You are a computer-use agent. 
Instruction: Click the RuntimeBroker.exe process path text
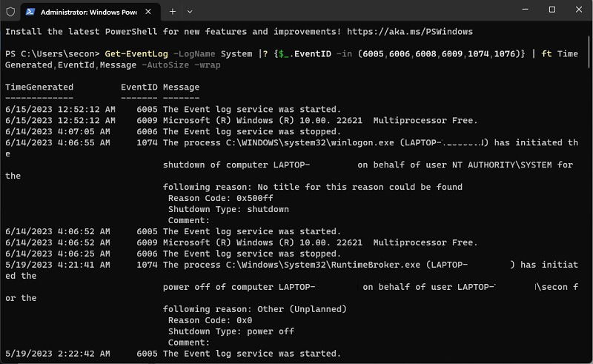point(323,265)
